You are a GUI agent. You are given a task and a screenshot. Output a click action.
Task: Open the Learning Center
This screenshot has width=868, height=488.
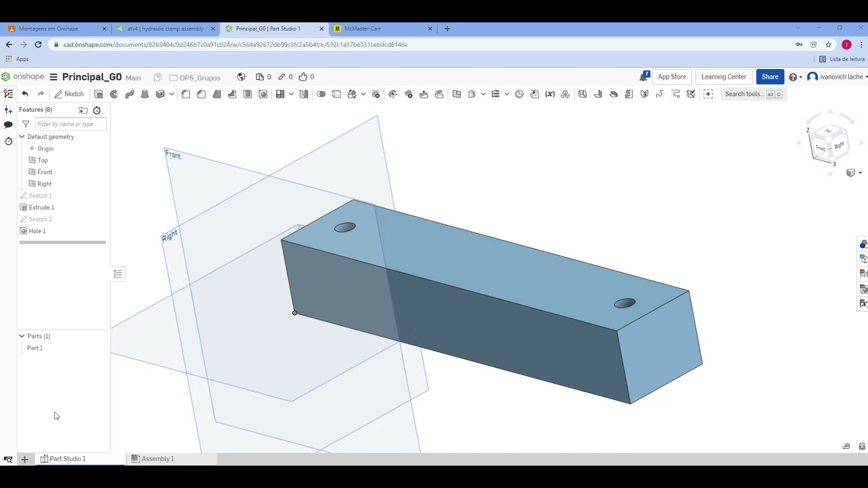[724, 77]
